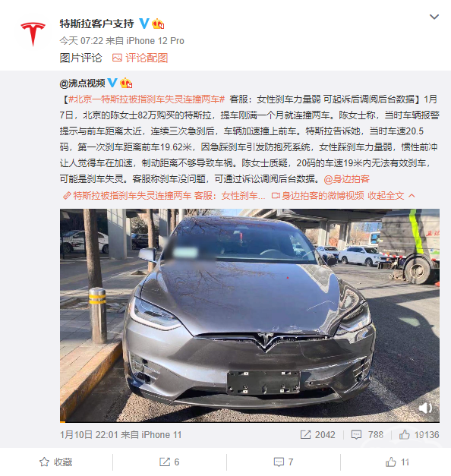Open the post options chevron menu
Image resolution: width=451 pixels, height=476 pixels.
pos(434,17)
